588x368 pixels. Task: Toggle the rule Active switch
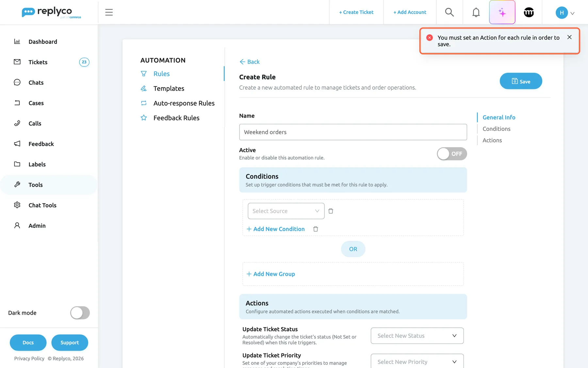point(452,154)
